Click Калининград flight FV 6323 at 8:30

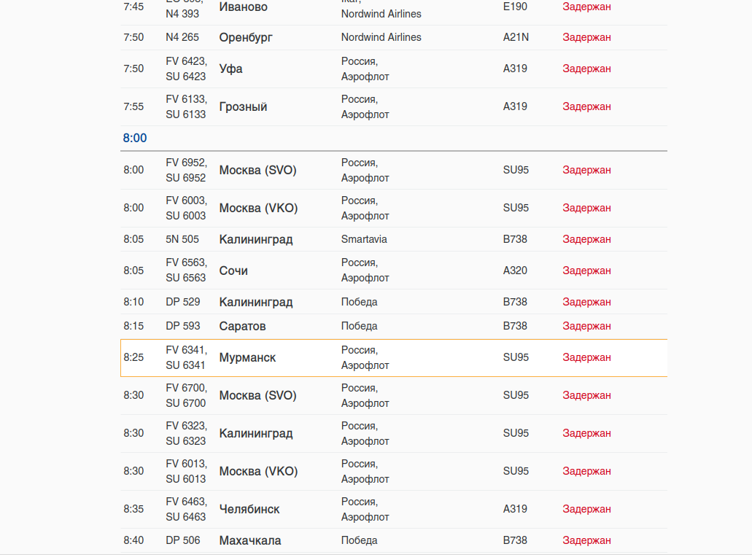[x=394, y=433]
